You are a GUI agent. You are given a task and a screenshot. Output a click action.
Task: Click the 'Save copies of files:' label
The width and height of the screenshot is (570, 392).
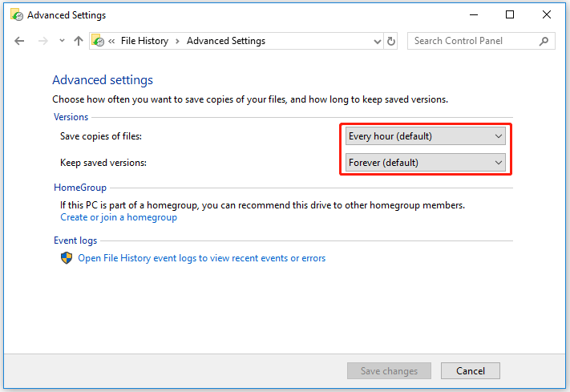(101, 136)
